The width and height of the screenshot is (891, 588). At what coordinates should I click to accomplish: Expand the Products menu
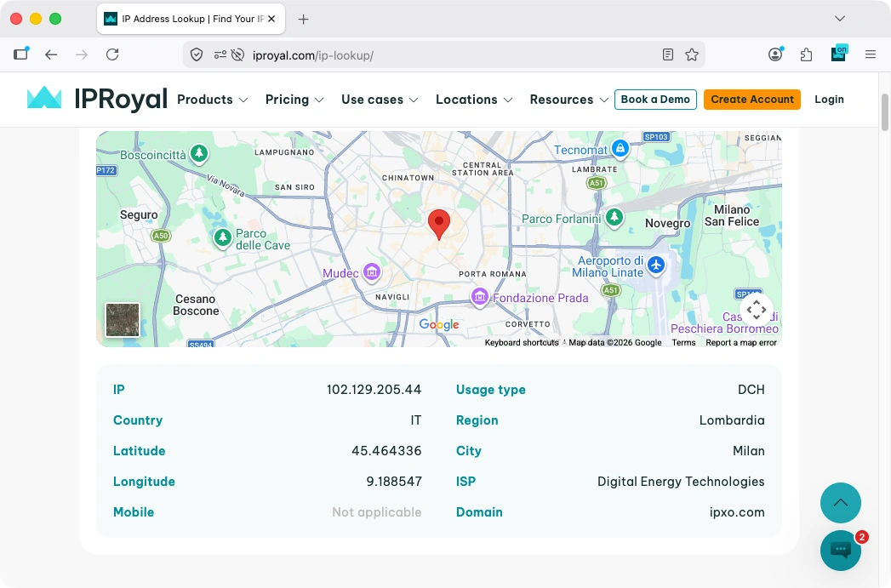coord(212,100)
